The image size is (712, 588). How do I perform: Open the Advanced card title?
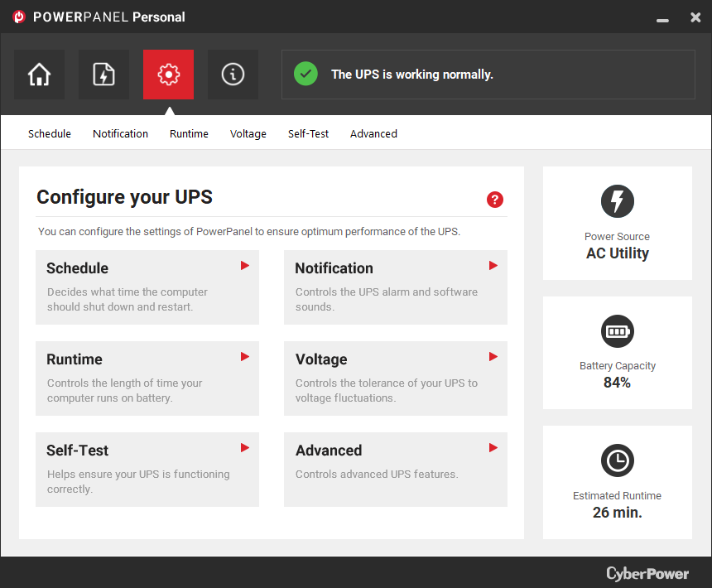click(x=329, y=451)
